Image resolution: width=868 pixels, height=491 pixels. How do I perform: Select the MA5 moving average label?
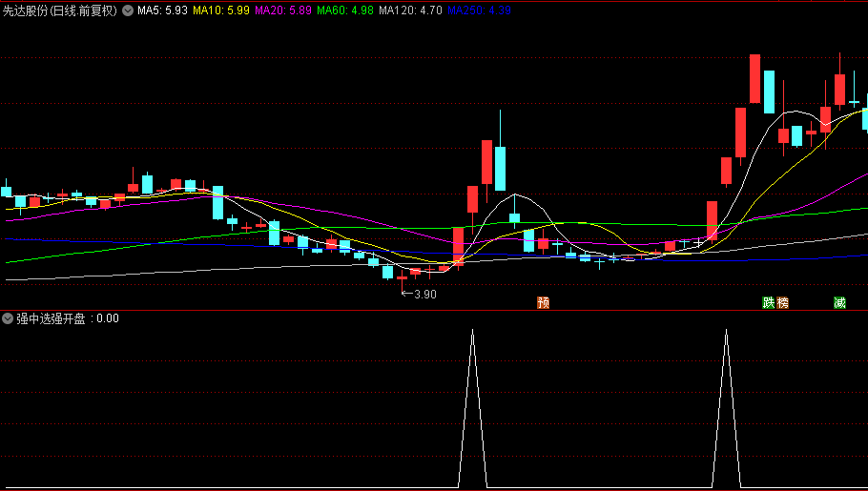162,10
